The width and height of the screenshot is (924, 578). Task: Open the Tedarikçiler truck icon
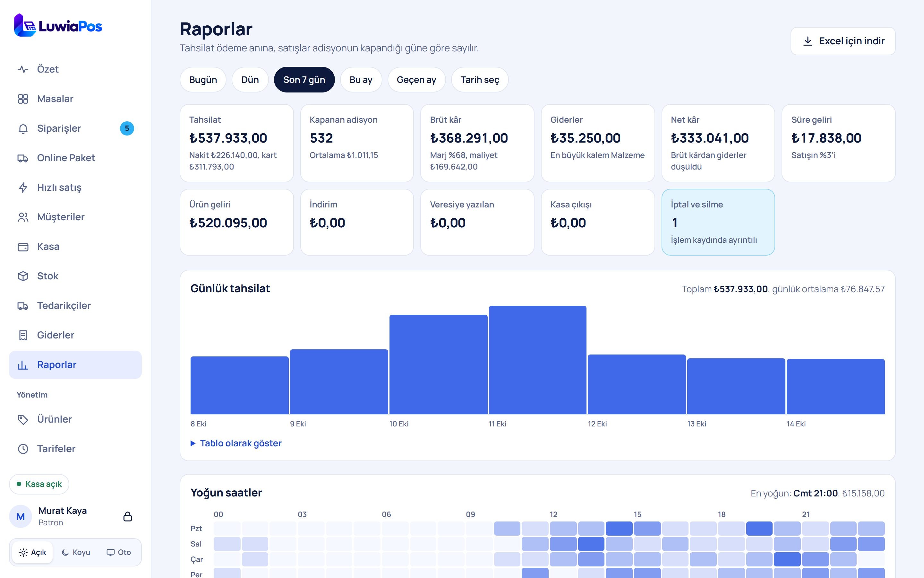click(x=23, y=306)
